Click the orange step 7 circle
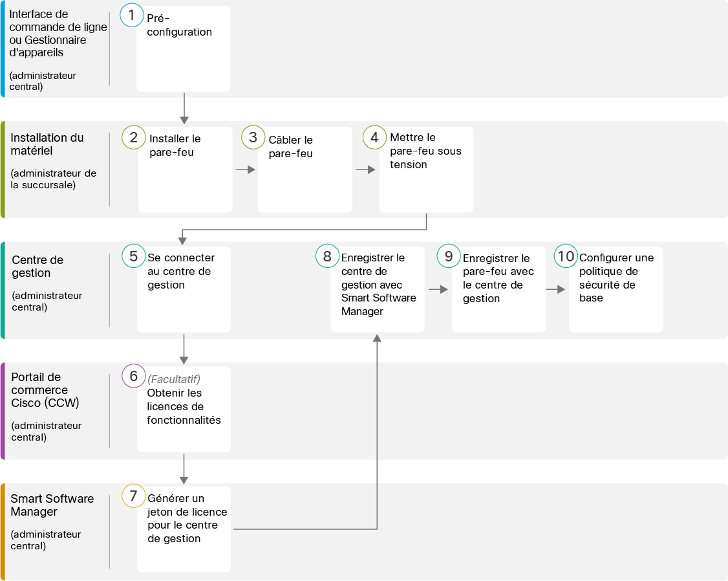Screen dimensions: 728x581 click(134, 496)
